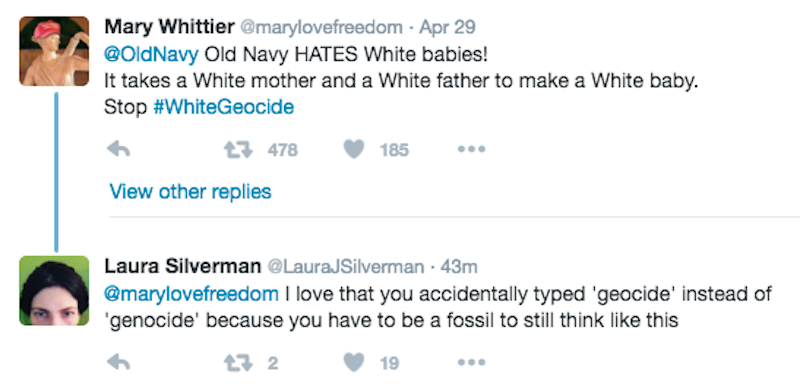Open more options on Laura Silverman's reply

tap(471, 363)
